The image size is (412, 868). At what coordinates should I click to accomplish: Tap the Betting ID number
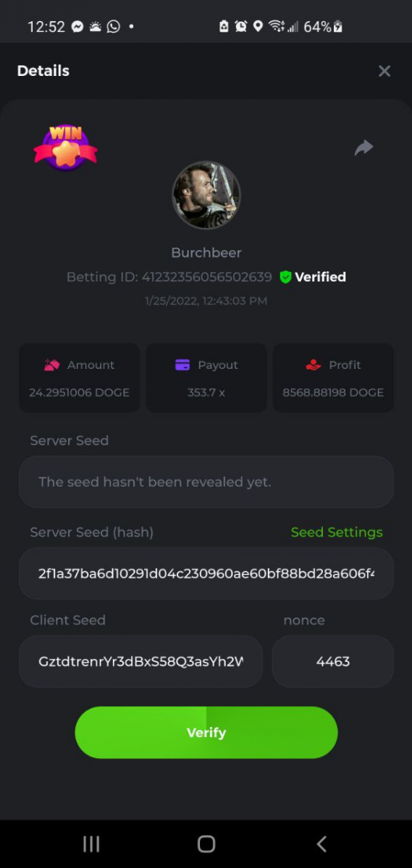(207, 277)
